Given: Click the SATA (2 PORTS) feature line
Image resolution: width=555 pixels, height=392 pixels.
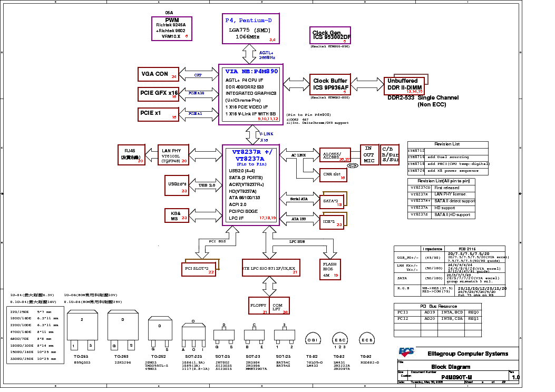Looking at the screenshot, I should tap(246, 178).
